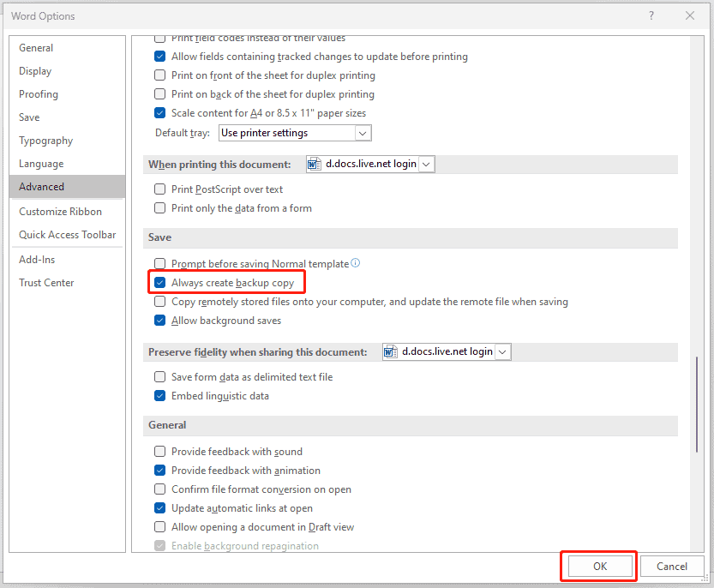The width and height of the screenshot is (714, 588).
Task: Open Quick Access Toolbar settings
Action: [67, 235]
